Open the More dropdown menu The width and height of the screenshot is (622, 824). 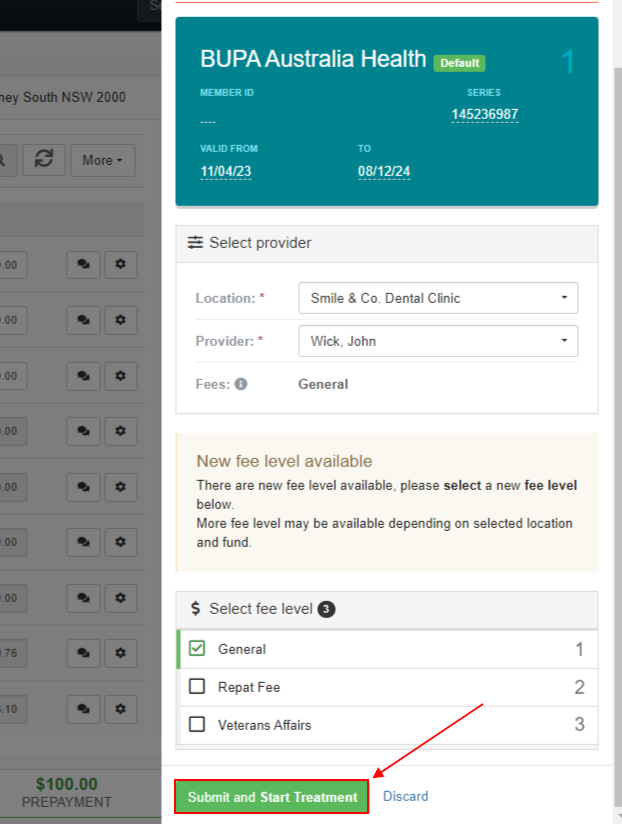point(102,160)
